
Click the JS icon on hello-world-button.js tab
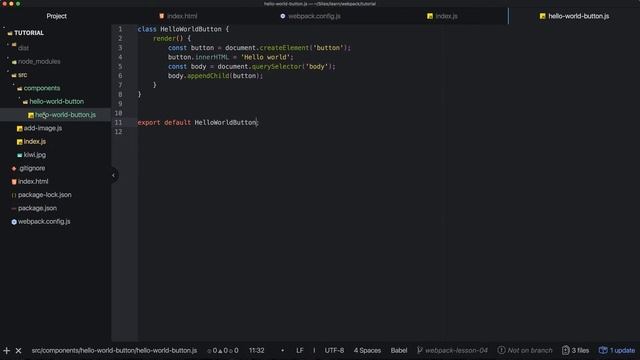coord(542,16)
